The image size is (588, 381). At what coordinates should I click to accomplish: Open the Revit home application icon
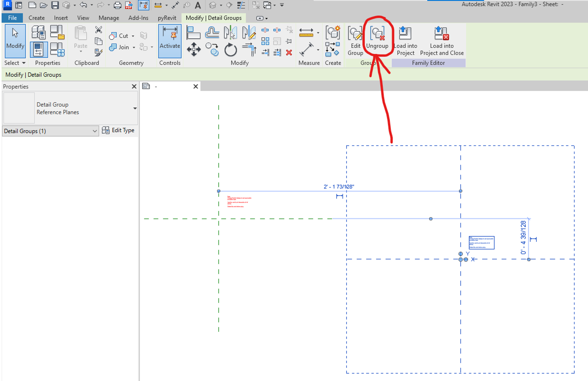click(x=8, y=5)
